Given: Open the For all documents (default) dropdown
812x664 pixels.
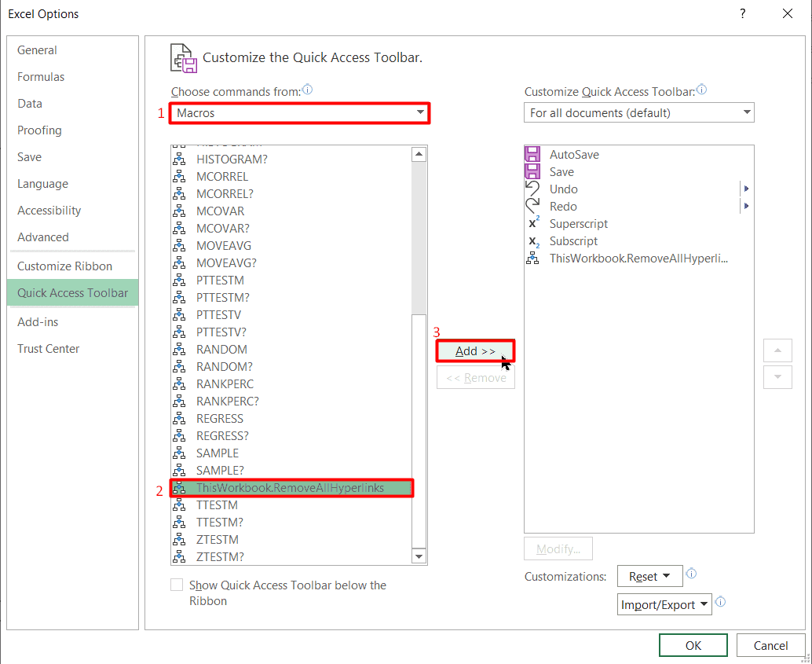Looking at the screenshot, I should pos(639,112).
